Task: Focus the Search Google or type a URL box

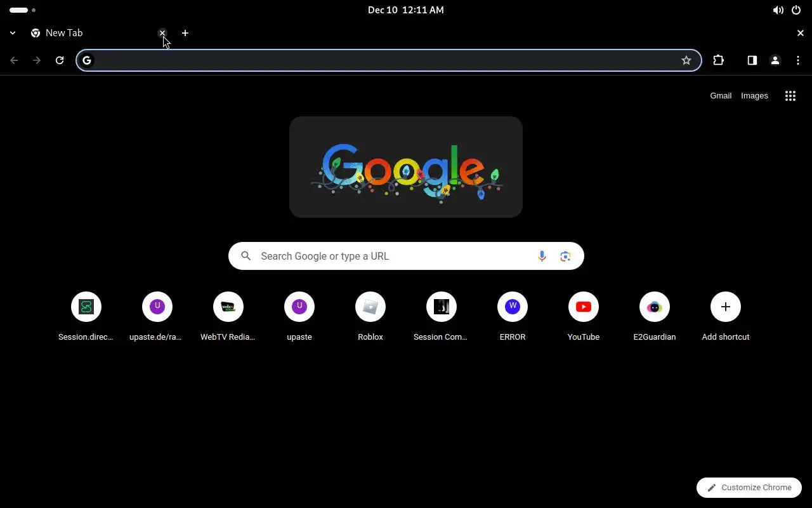Action: 406,256
